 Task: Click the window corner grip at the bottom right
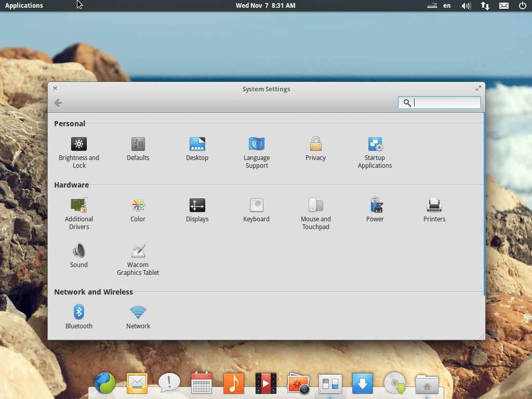tap(482, 336)
